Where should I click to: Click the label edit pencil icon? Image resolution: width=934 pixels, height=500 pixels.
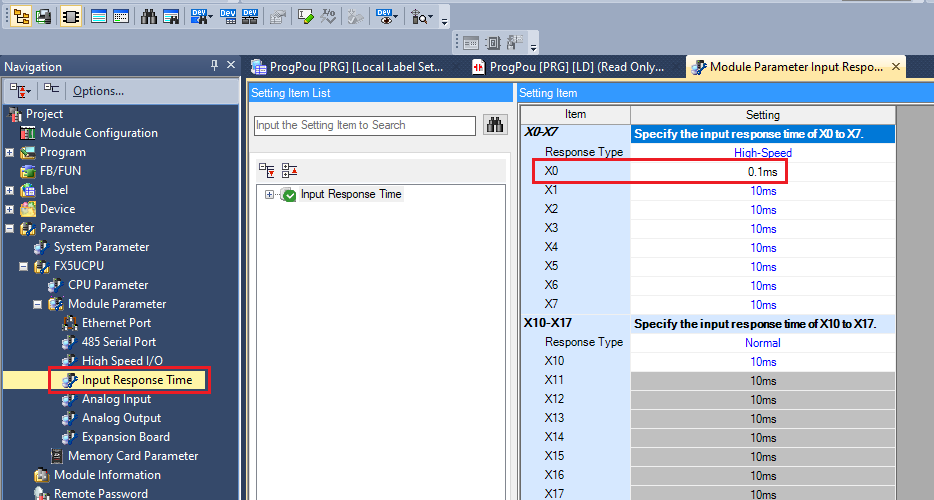tap(306, 17)
